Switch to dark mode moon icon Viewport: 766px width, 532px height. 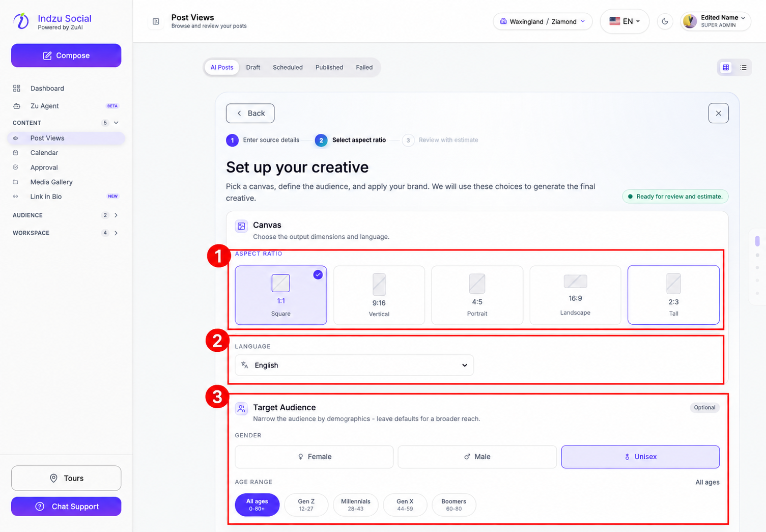coord(665,21)
